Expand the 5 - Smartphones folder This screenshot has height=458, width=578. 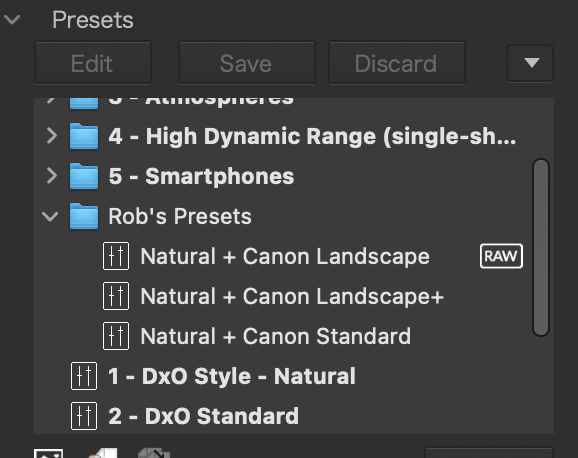(x=52, y=176)
